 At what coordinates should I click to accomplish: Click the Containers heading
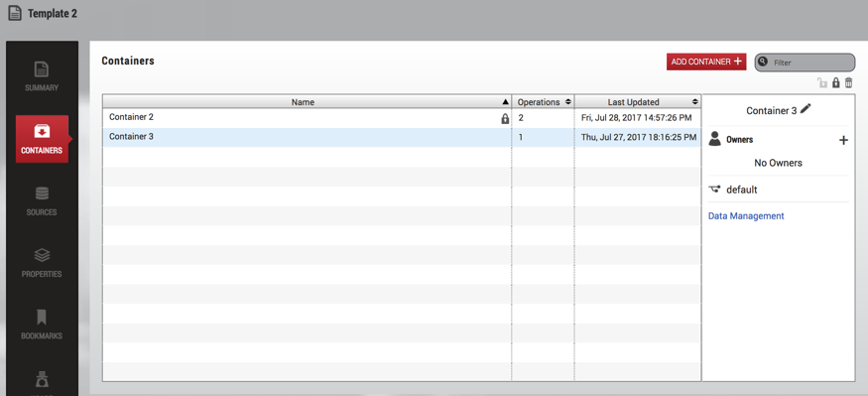(128, 61)
